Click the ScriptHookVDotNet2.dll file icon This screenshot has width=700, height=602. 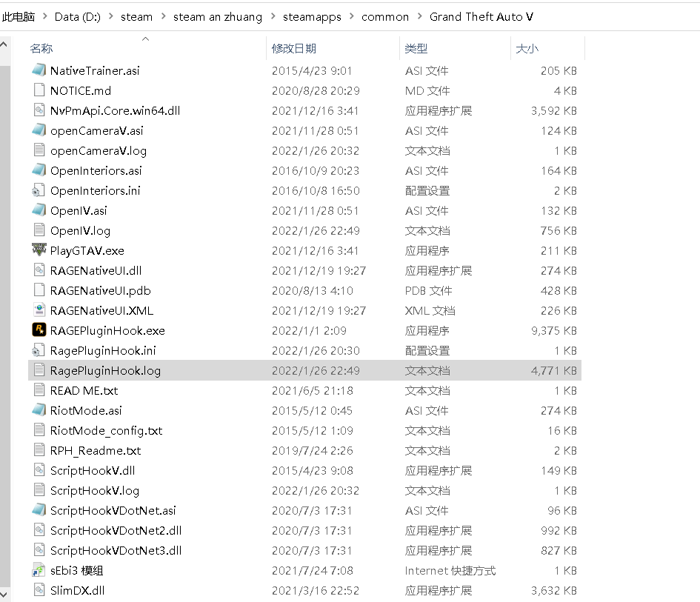coord(39,529)
